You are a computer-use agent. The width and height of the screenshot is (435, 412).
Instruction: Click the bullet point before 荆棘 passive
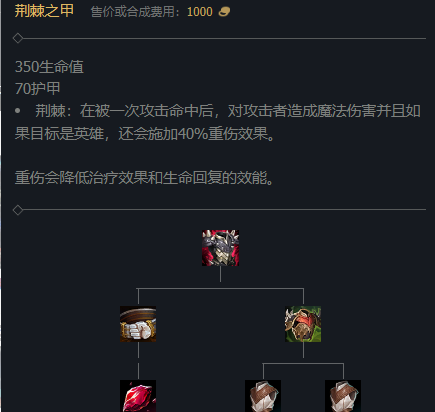(18, 111)
